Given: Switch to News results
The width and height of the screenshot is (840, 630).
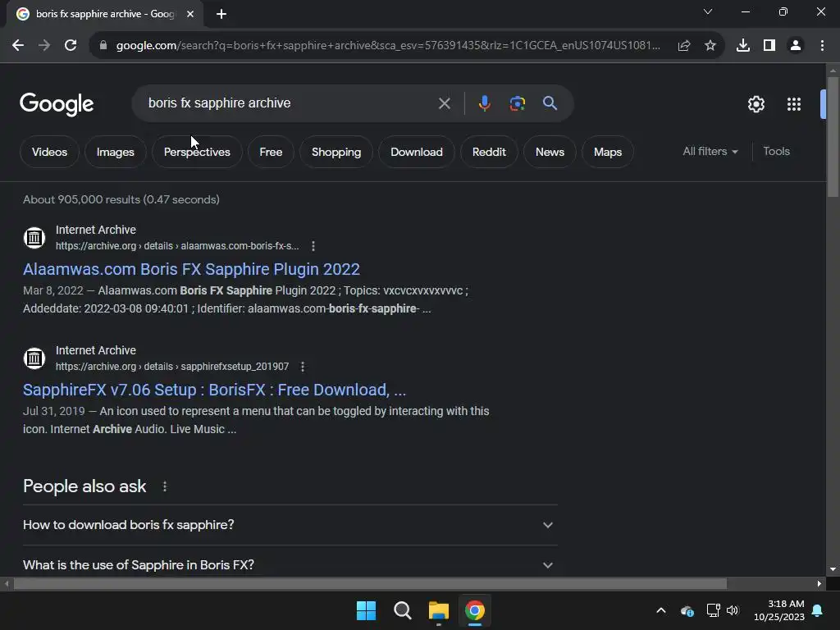Looking at the screenshot, I should click(550, 152).
